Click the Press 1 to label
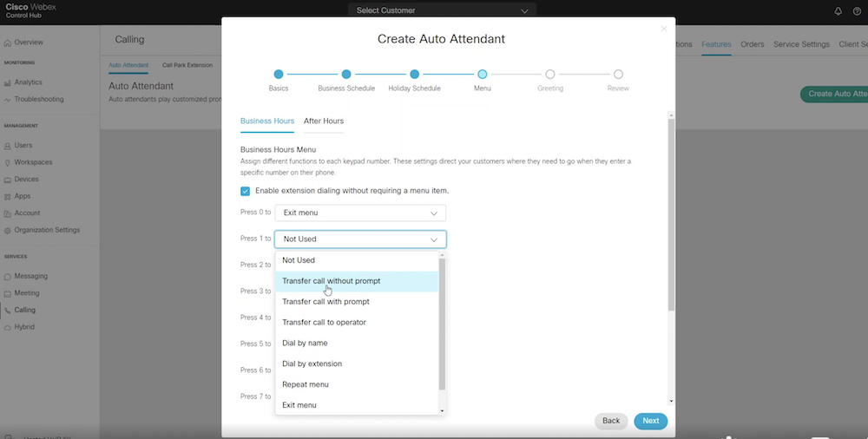 255,239
